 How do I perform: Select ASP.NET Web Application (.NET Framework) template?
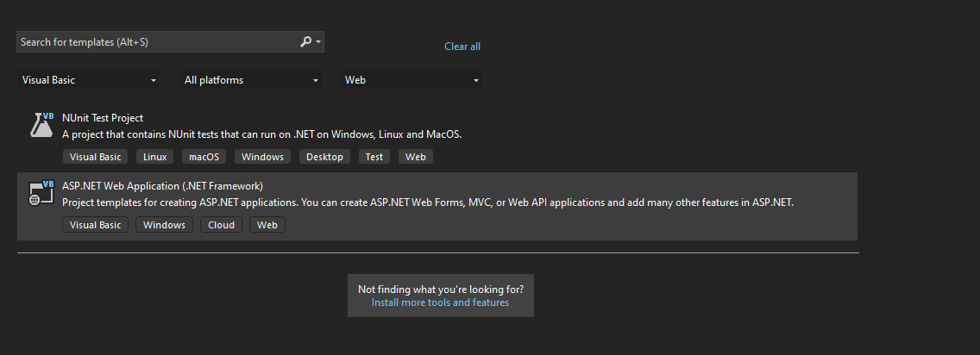point(163,186)
